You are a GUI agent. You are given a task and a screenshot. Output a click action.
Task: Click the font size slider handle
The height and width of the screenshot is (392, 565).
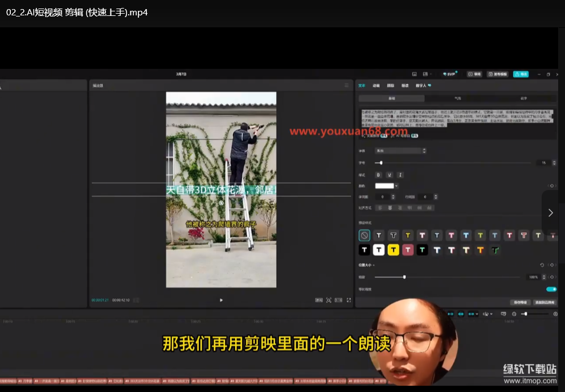tap(381, 163)
